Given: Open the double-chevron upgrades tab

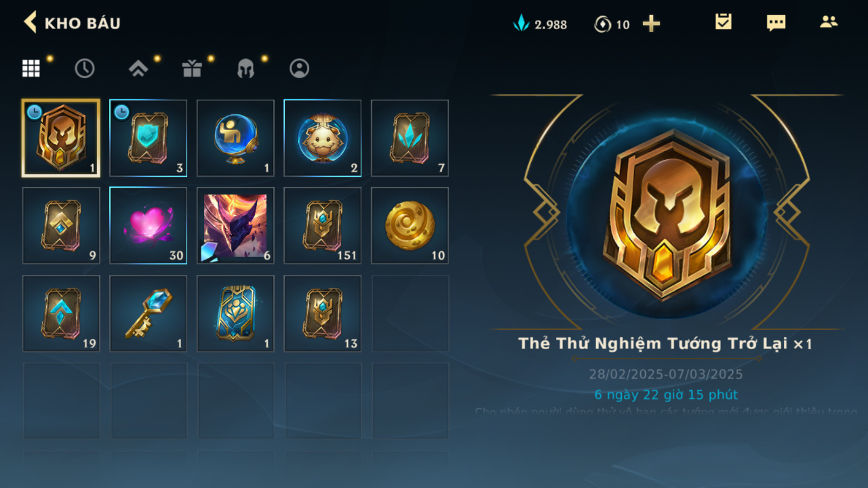Looking at the screenshot, I should (x=138, y=68).
